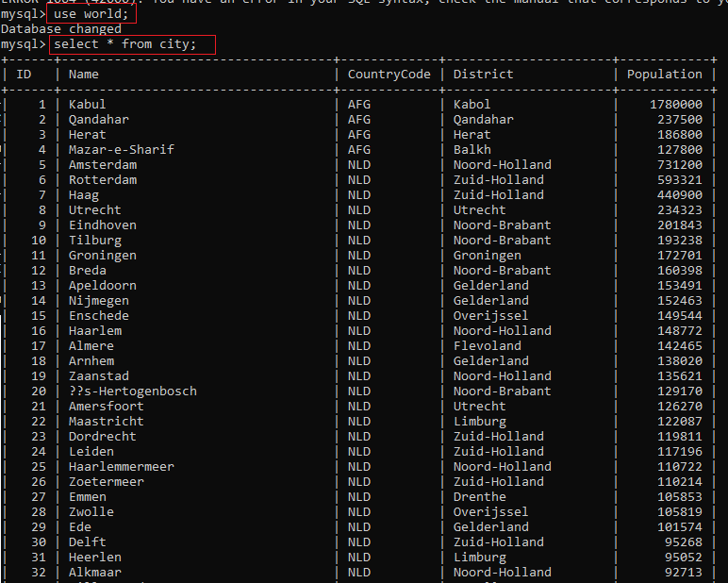
Task: Click the 'Database changed' message
Action: pyautogui.click(x=61, y=29)
